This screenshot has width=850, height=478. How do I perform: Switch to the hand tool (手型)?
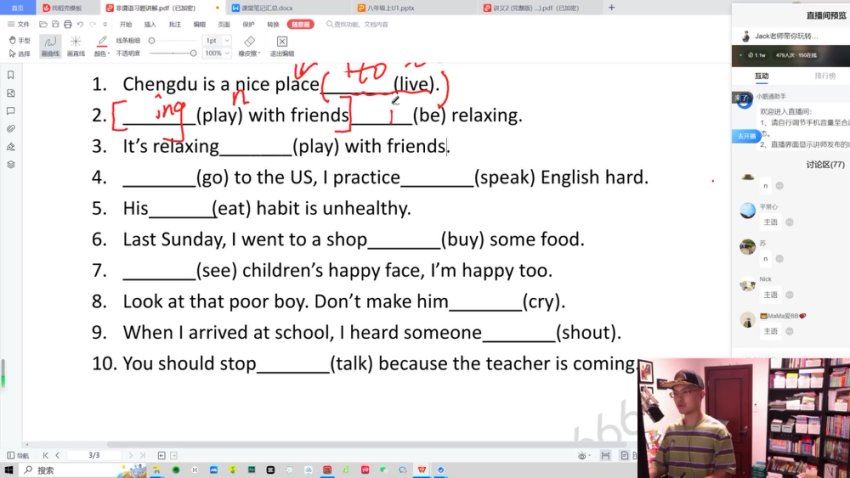click(x=19, y=40)
